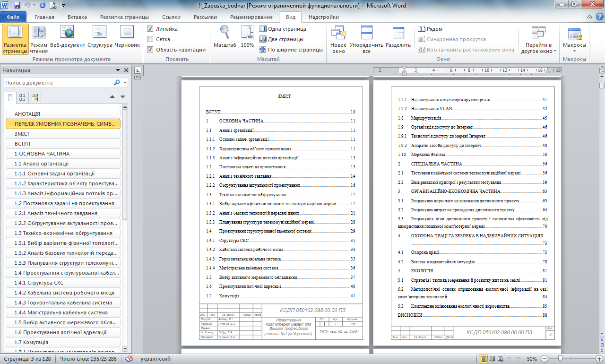Click Упорядочить все windows
The height and width of the screenshot is (364, 605).
tap(366, 39)
